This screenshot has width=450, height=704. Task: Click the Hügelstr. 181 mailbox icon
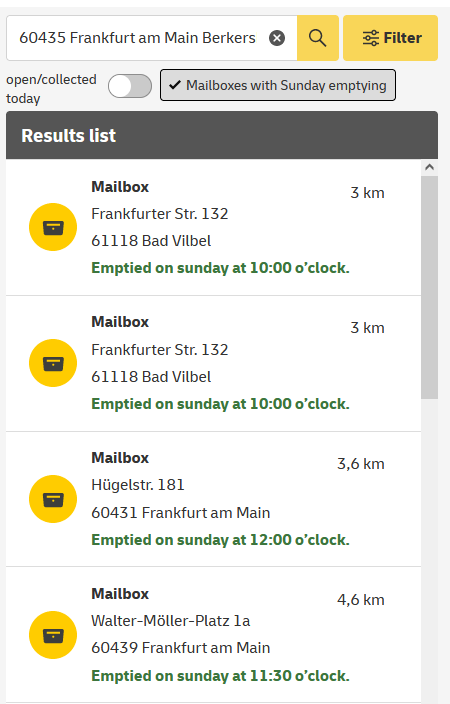53,499
